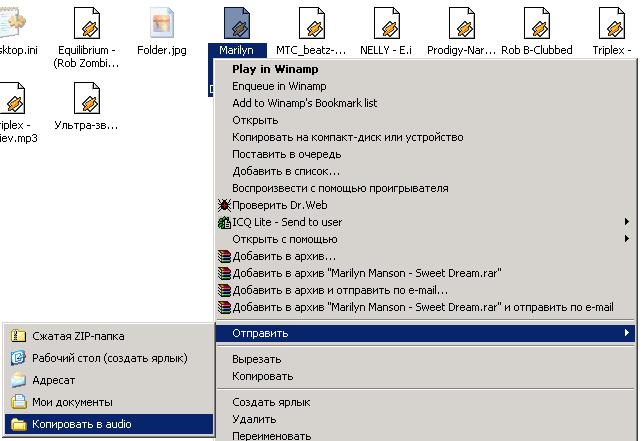Choose Добавить в архив и отправить по e-mail...

[425, 290]
